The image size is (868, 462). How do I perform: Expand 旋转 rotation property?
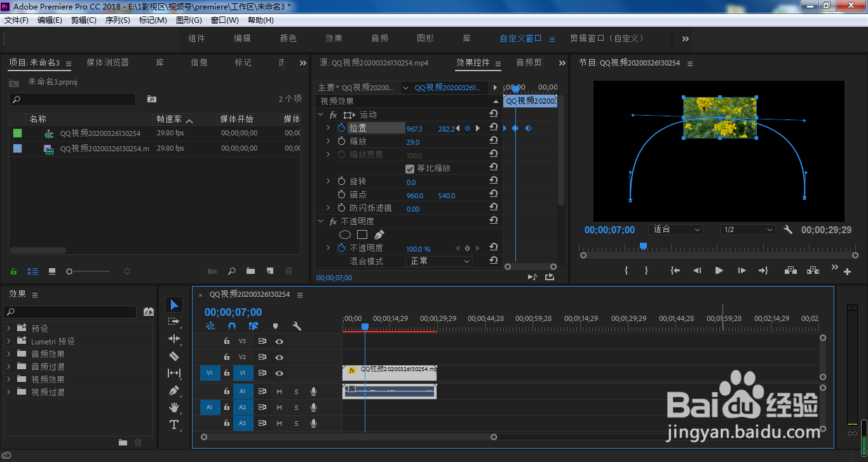[x=329, y=181]
